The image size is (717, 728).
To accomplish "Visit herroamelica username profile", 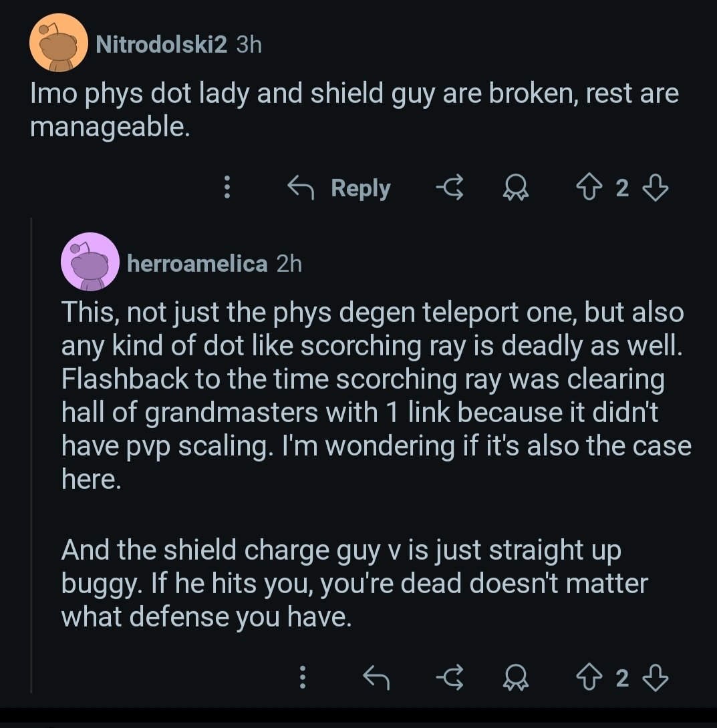I will pos(197,264).
